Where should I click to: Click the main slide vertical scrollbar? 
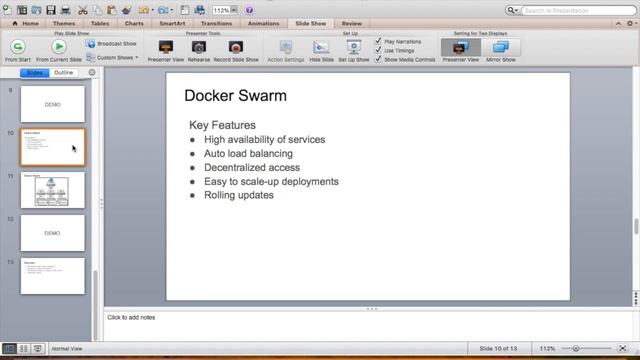click(x=636, y=227)
